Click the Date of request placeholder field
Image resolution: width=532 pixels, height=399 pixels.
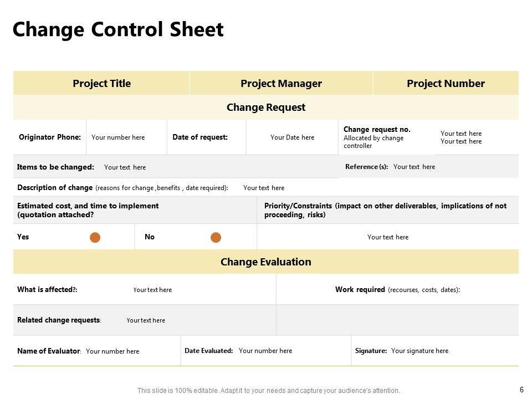pyautogui.click(x=292, y=137)
